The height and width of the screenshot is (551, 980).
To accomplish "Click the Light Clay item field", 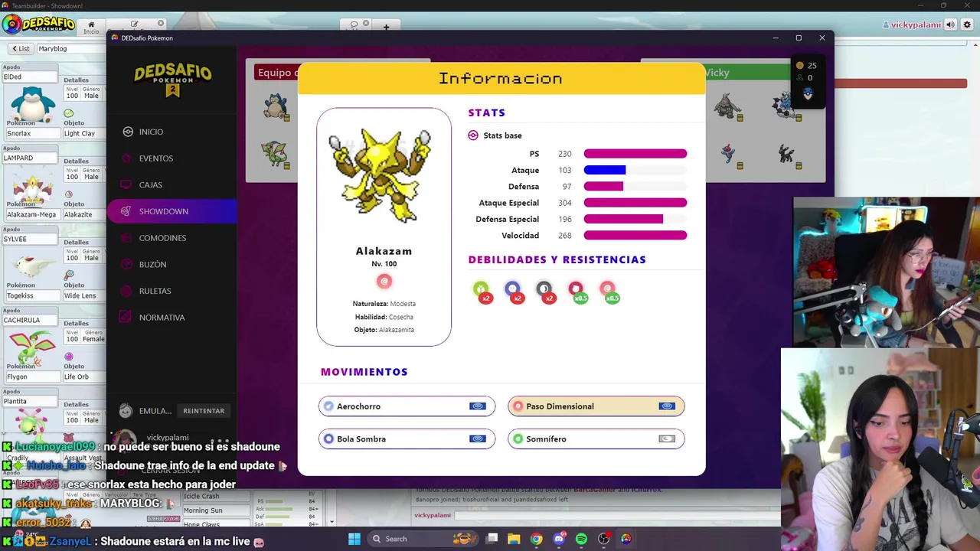I will pos(83,133).
